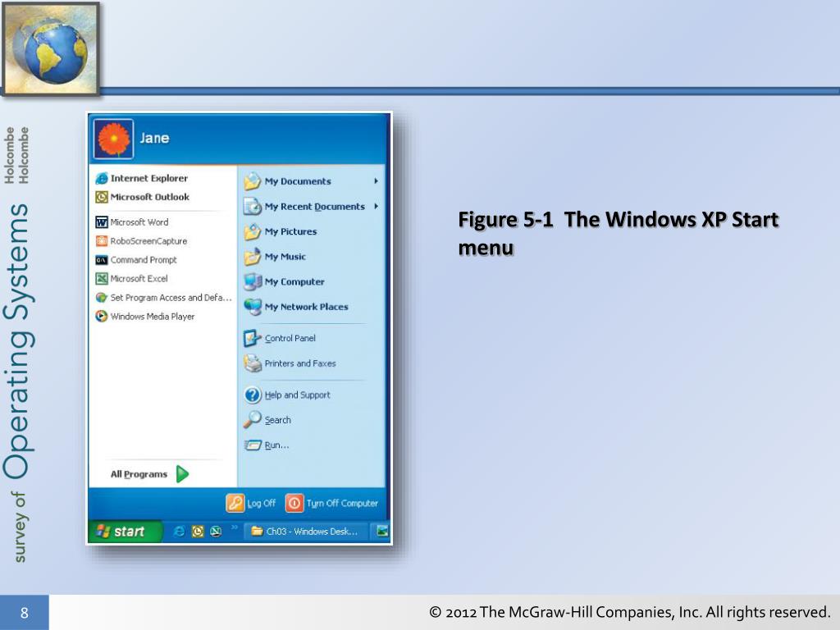The width and height of the screenshot is (840, 630).
Task: Click the My Recent Documents icon
Action: [253, 206]
